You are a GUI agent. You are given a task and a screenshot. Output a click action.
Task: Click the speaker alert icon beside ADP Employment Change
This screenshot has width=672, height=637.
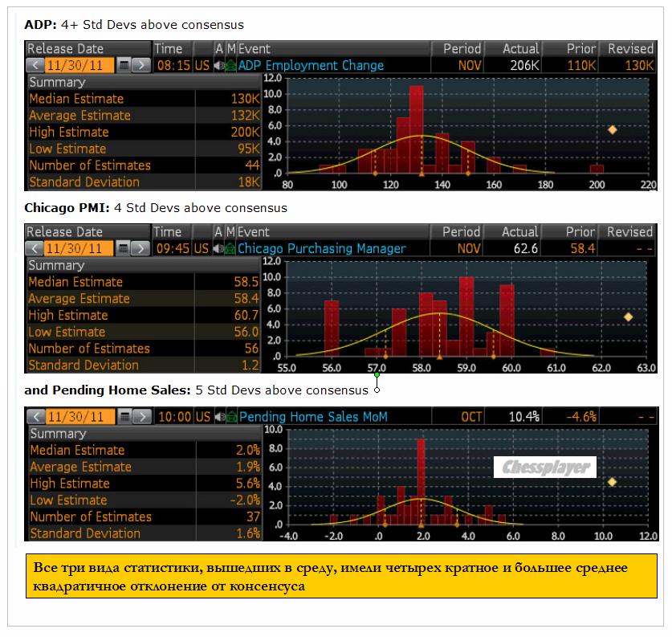tap(219, 65)
